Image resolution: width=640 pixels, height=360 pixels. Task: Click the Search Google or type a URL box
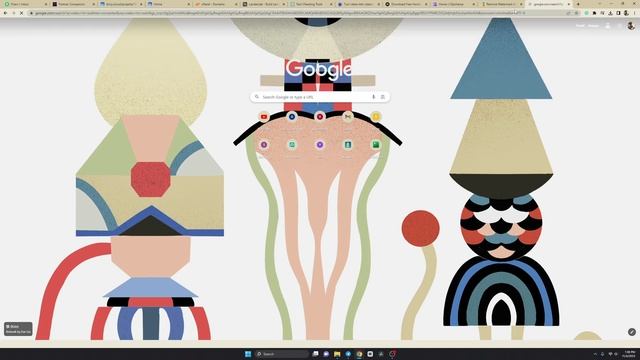pyautogui.click(x=320, y=97)
